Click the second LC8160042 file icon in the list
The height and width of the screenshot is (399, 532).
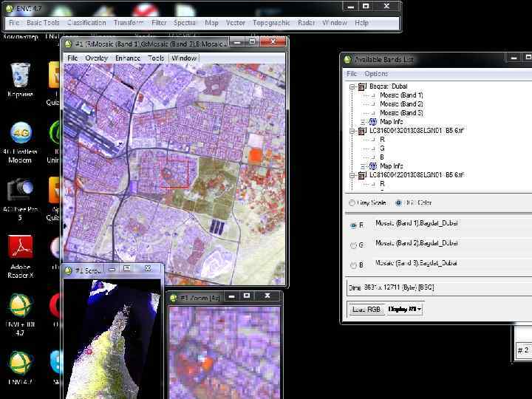(361, 175)
